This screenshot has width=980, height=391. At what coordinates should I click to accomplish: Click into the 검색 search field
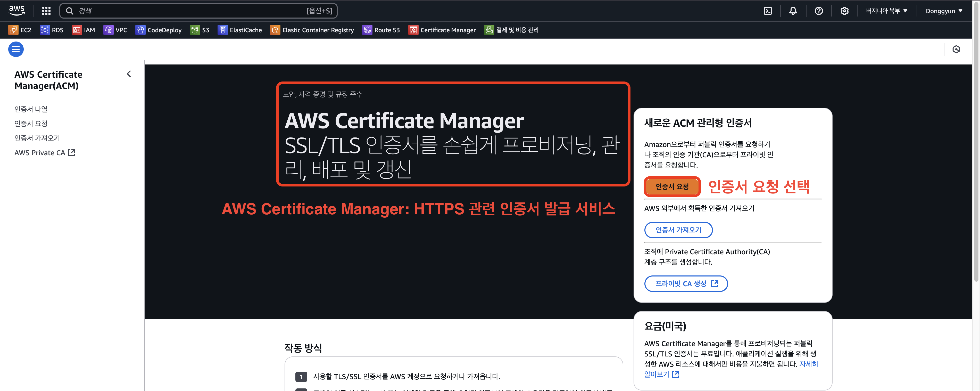(x=190, y=11)
